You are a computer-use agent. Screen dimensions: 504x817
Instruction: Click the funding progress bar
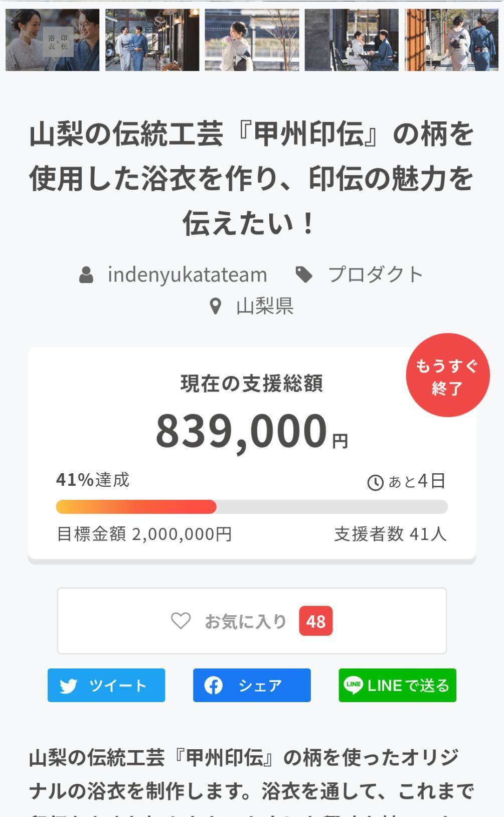click(252, 507)
